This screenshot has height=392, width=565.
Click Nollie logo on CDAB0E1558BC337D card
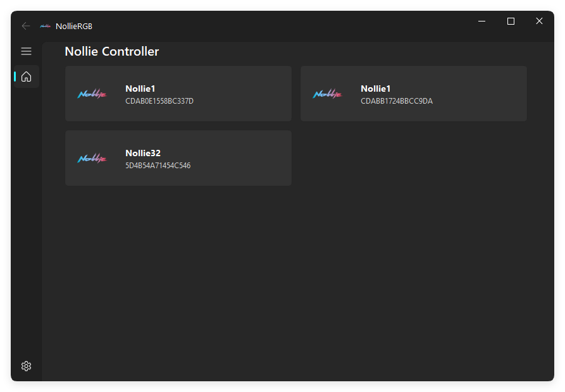coord(92,94)
